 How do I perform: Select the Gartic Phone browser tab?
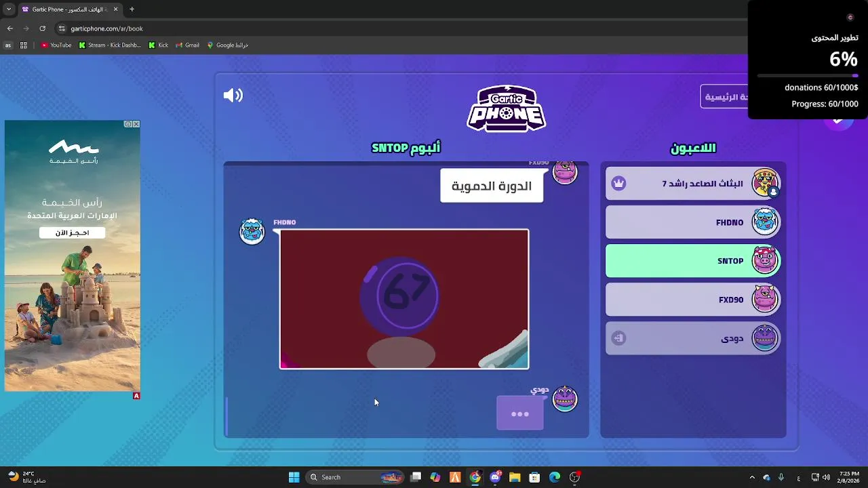coord(69,9)
